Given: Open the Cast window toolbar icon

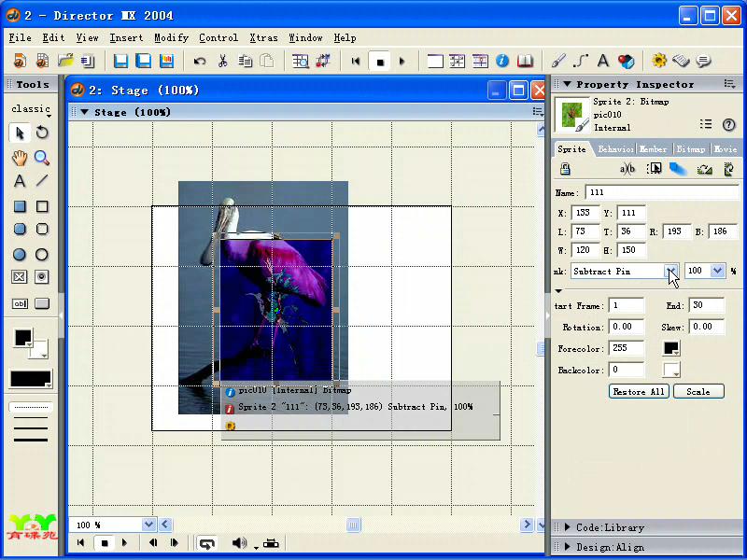Looking at the screenshot, I should (x=458, y=61).
